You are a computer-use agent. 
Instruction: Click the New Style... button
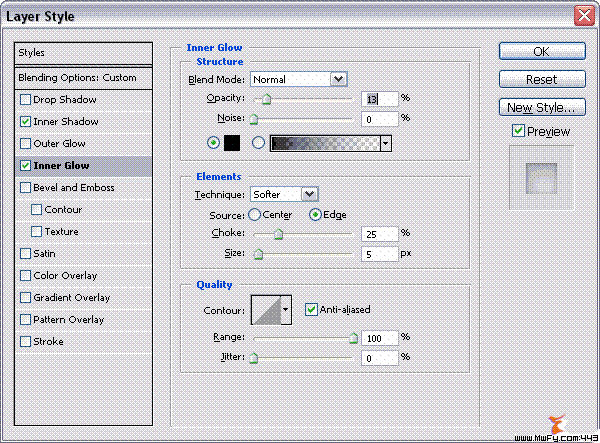click(x=542, y=107)
